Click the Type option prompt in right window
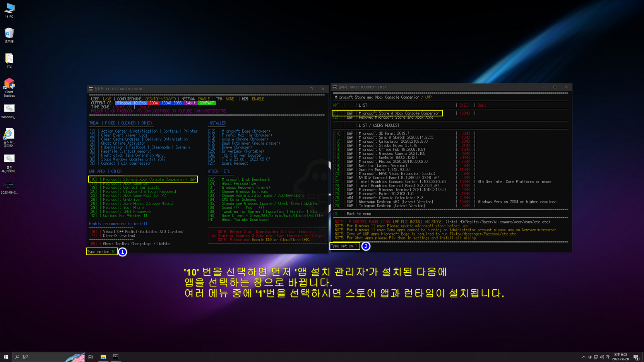 click(344, 246)
